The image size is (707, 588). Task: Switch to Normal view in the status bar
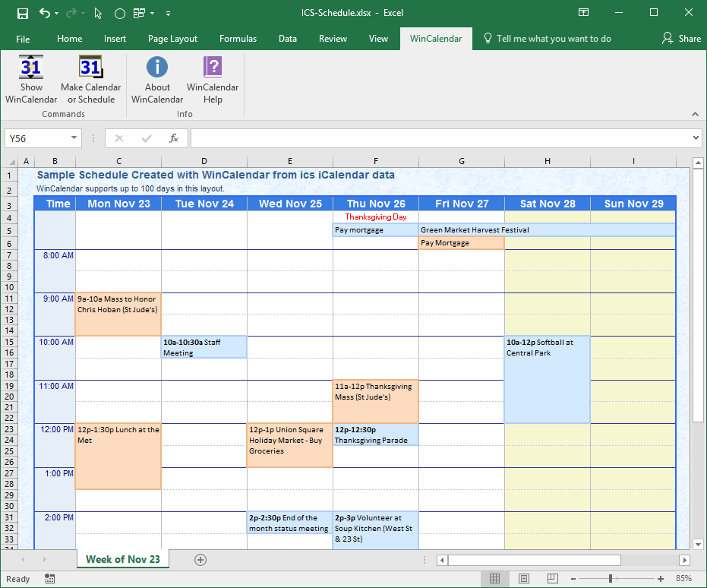494,579
